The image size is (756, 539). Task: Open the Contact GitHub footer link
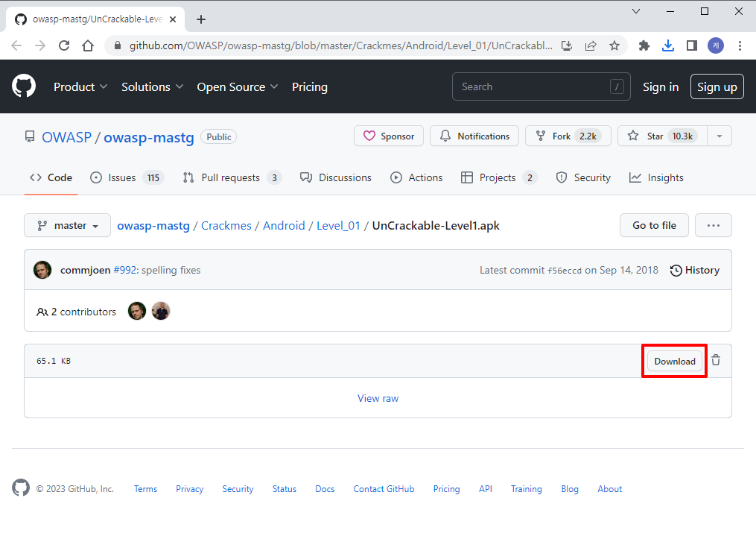[384, 489]
